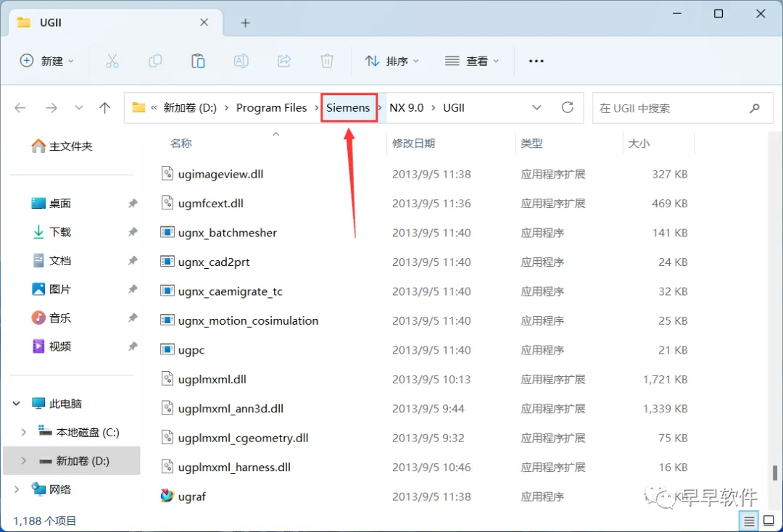Screen dimensions: 783x532
Task: Click the ugpc application icon
Action: (167, 349)
